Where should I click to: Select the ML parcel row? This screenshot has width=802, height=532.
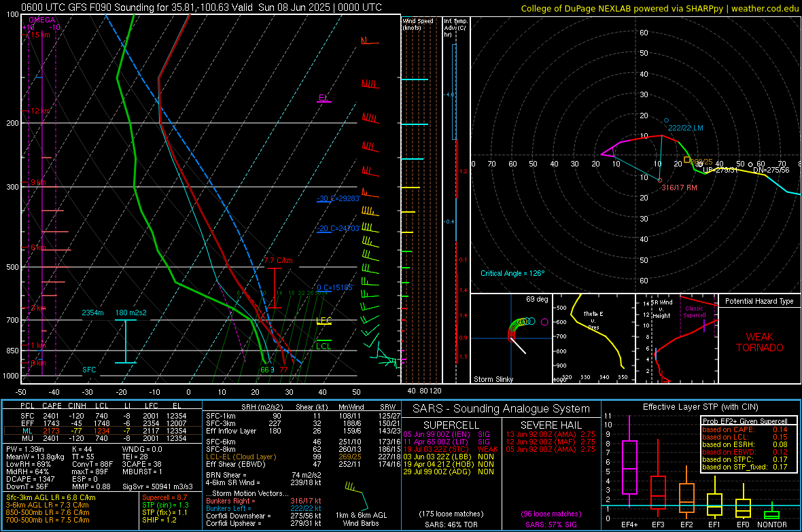click(x=103, y=431)
